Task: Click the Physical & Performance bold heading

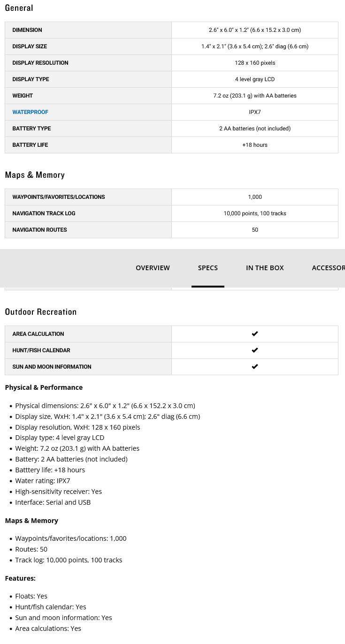Action: click(44, 387)
